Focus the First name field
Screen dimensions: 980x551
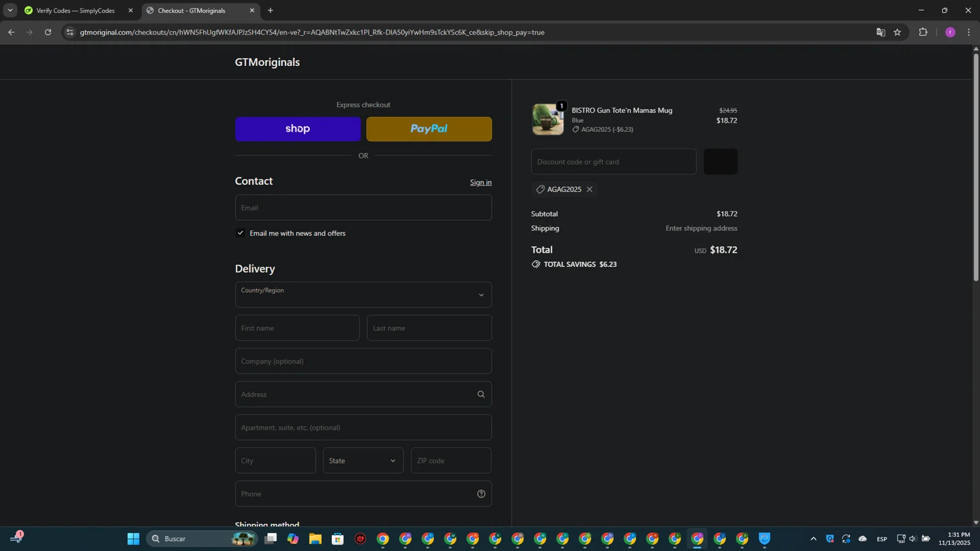(297, 328)
